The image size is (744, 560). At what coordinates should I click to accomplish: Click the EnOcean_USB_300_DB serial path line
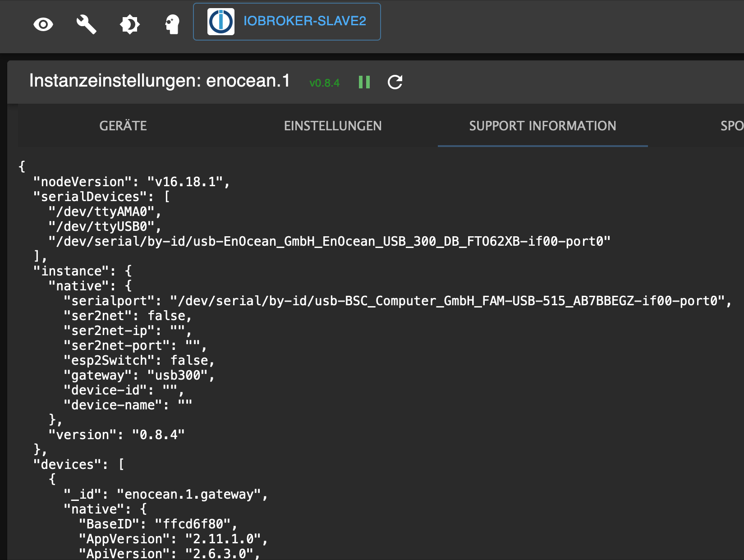[x=330, y=241]
